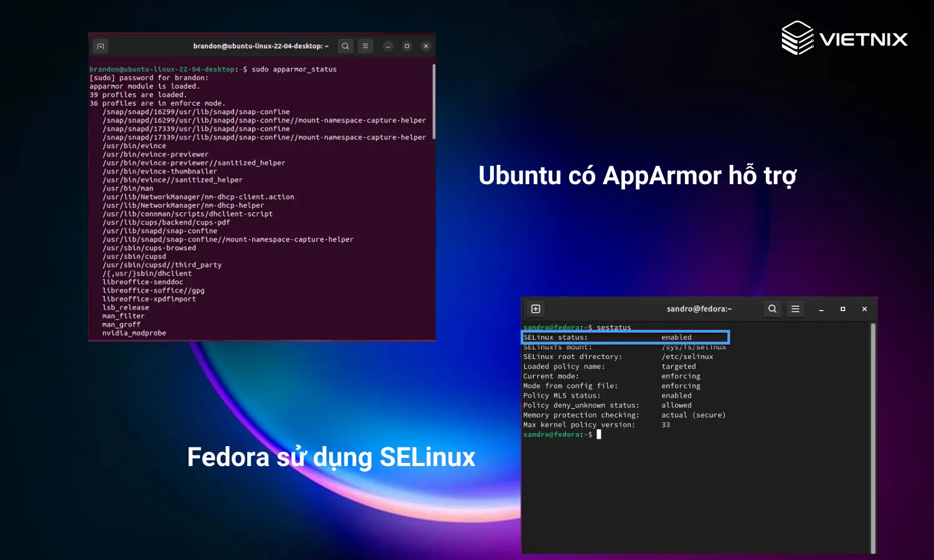
Task: Minimize the Ubuntu terminal window
Action: [388, 46]
